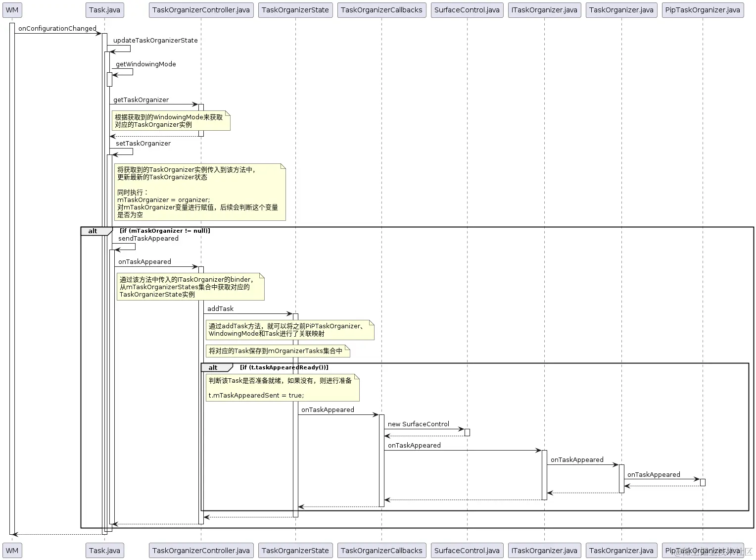Select the getTaskOrganizer message label

tap(141, 100)
